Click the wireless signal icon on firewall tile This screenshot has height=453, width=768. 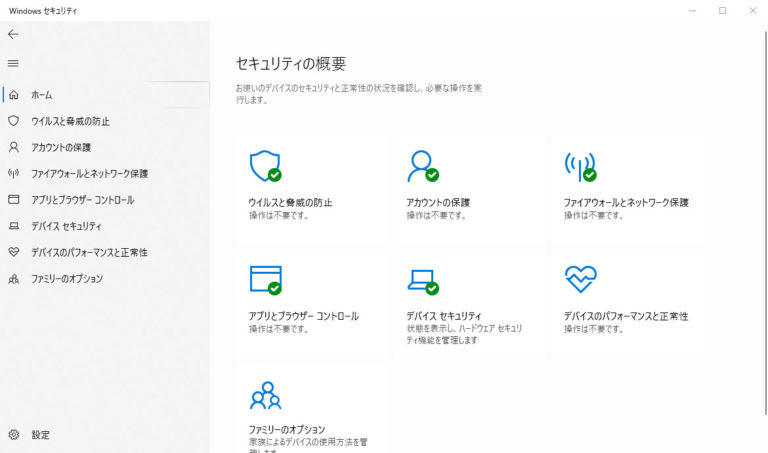[579, 165]
